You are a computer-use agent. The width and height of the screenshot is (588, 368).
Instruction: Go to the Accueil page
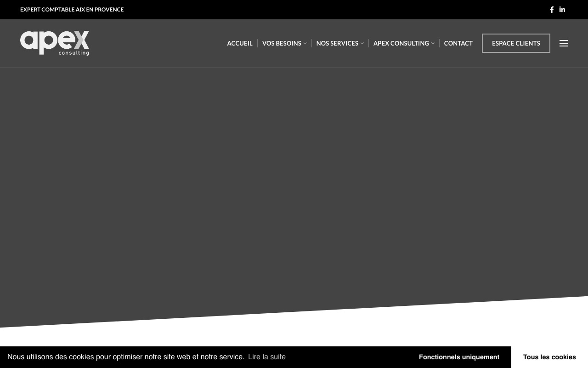pyautogui.click(x=240, y=43)
